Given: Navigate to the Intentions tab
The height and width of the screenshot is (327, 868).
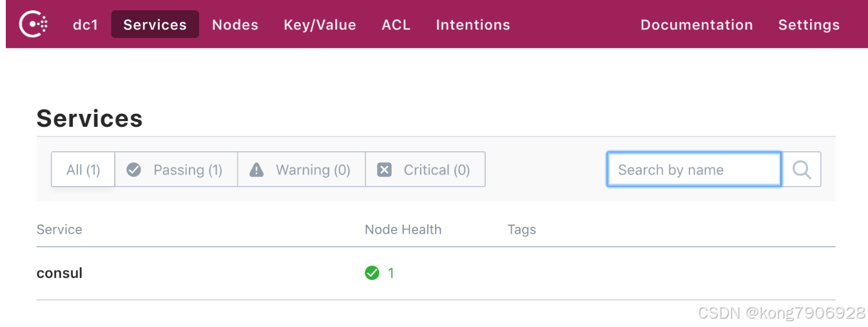Looking at the screenshot, I should point(473,24).
